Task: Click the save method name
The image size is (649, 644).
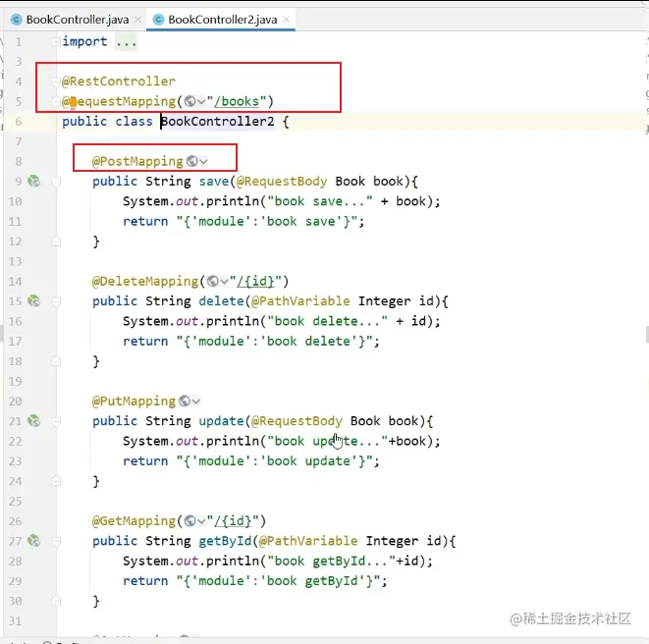Action: pos(214,182)
